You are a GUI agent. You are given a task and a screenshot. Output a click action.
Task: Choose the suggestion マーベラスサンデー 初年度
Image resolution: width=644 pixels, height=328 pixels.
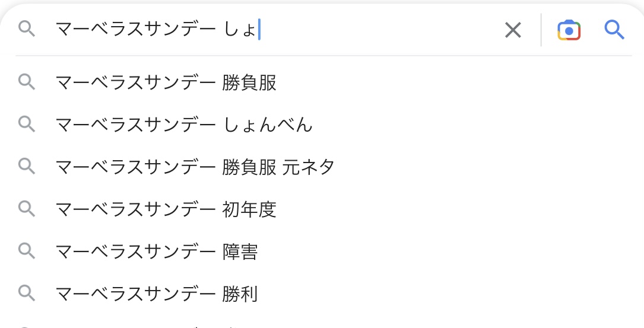(322, 209)
